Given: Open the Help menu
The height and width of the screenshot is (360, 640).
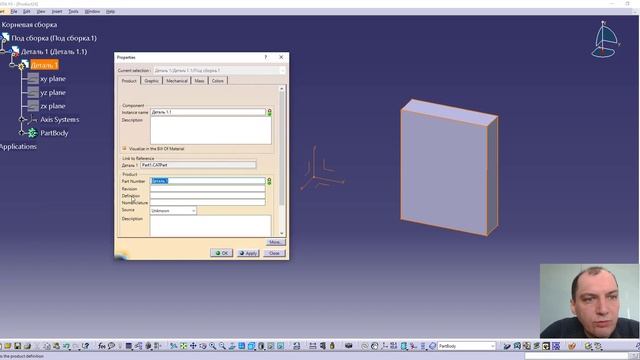Looking at the screenshot, I should pos(110,11).
